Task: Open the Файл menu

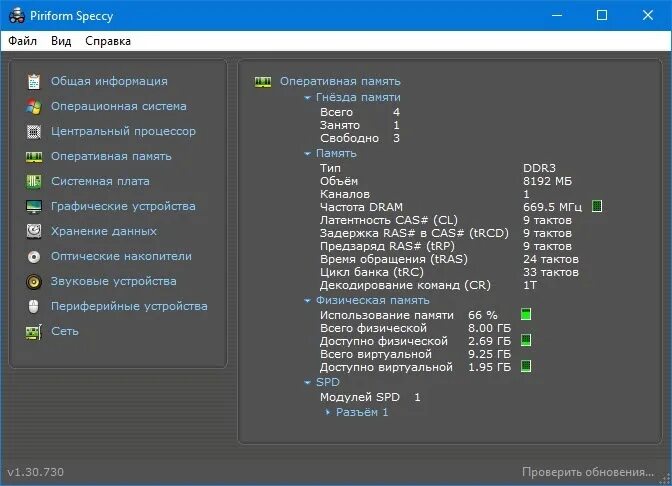Action: point(22,41)
